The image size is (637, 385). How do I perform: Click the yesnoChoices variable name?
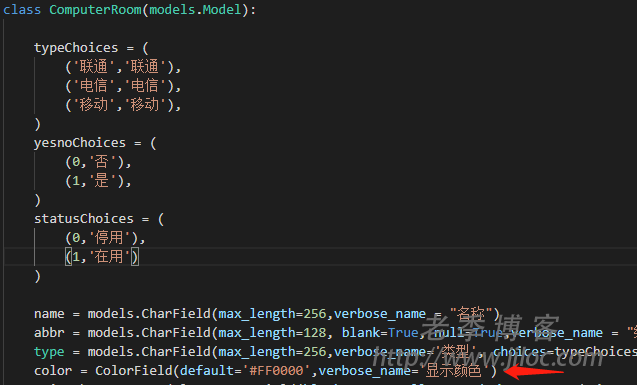click(80, 143)
